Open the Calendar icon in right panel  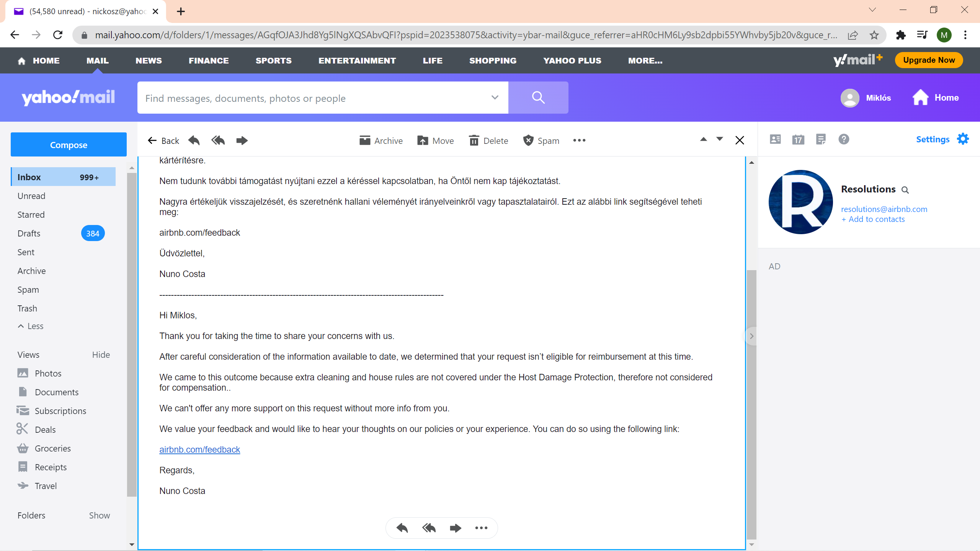[x=798, y=139]
